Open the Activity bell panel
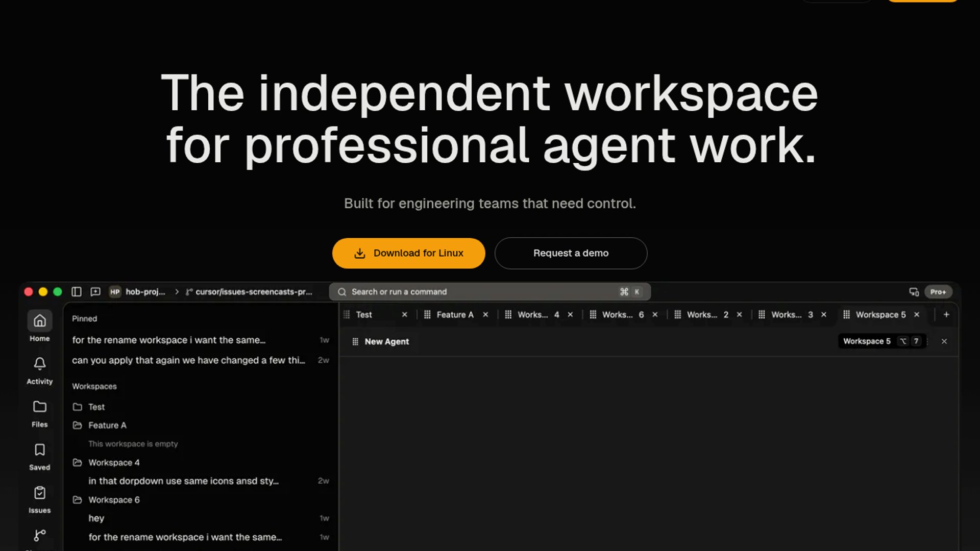 (39, 370)
